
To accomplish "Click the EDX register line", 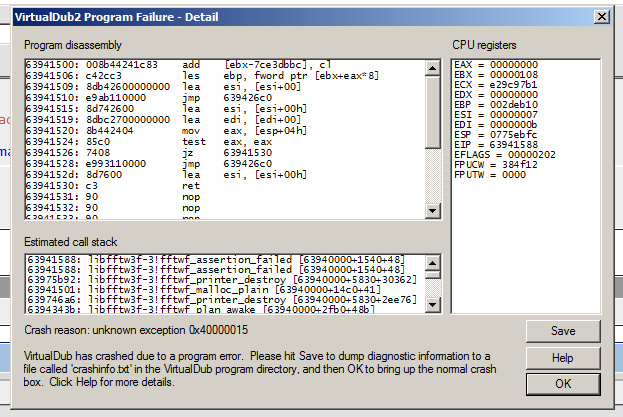I will (x=496, y=95).
